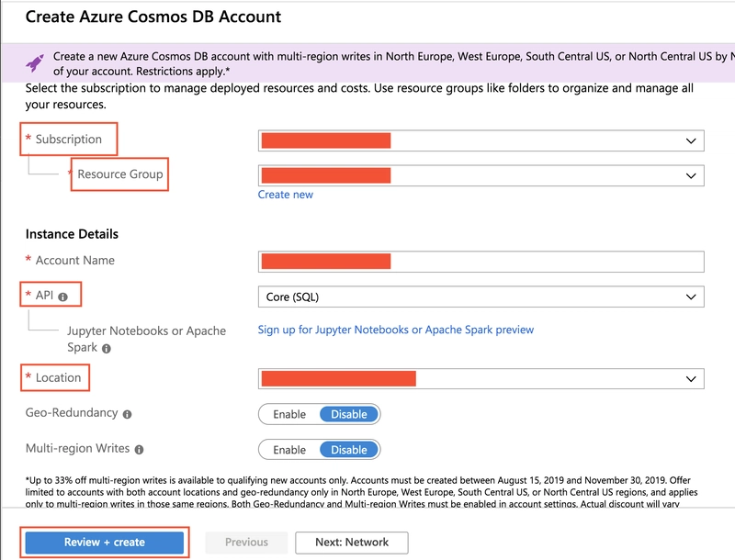The width and height of the screenshot is (735, 560).
Task: Click the Instance Details heading
Action: [72, 234]
